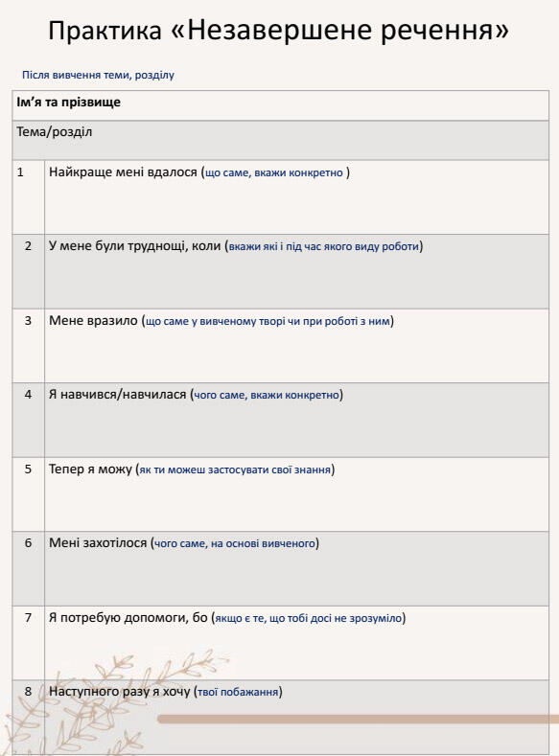This screenshot has width=559, height=756.
Task: Click the «Ім'я та прізвище» field
Action: 280,105
